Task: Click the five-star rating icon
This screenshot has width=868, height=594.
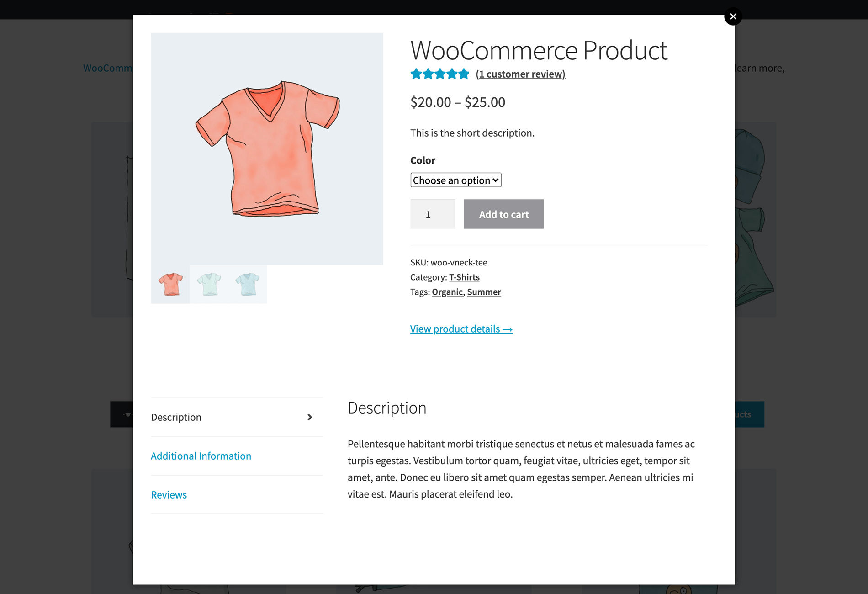Action: tap(439, 74)
